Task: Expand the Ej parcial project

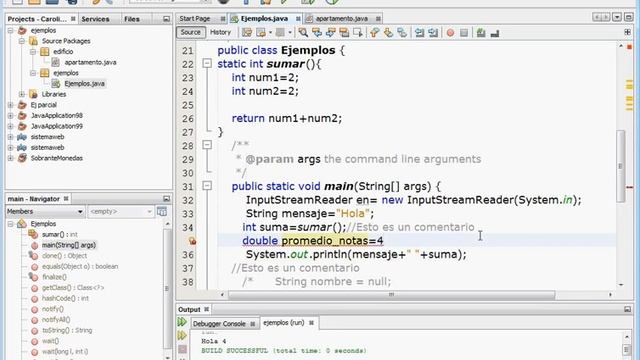Action: 11,105
